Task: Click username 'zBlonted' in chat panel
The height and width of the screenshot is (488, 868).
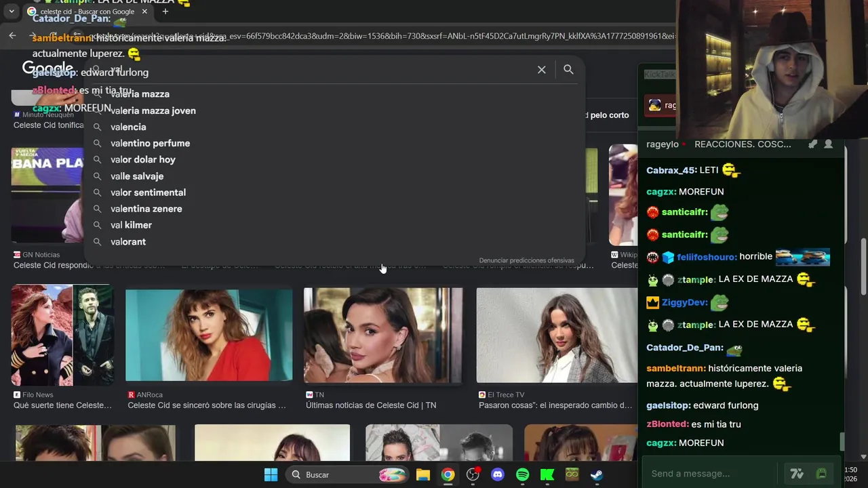Action: click(x=667, y=424)
